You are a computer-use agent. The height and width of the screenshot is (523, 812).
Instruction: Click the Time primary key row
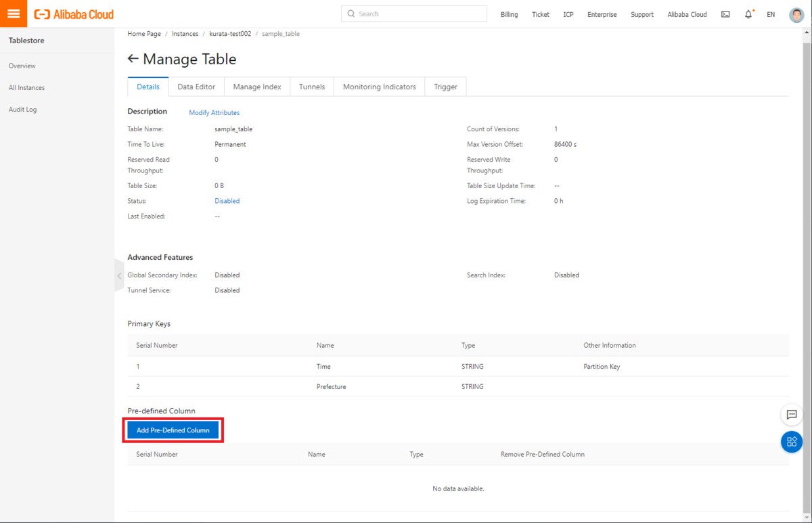458,366
